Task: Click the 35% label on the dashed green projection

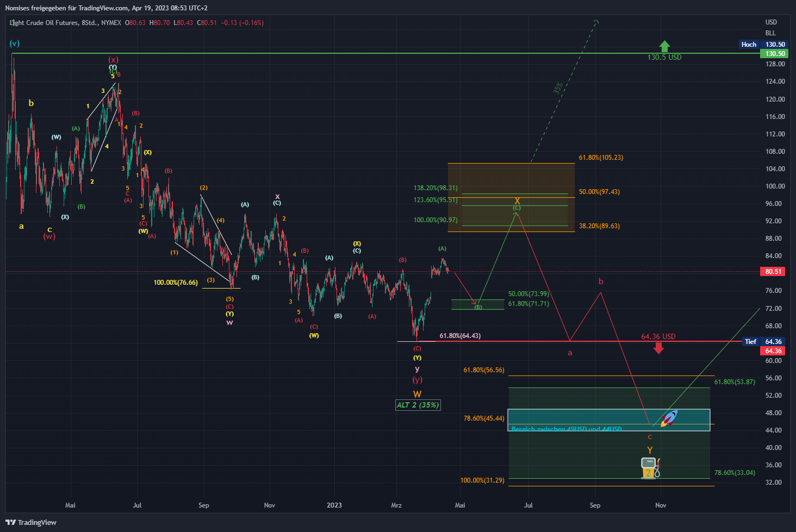Action: pos(558,88)
